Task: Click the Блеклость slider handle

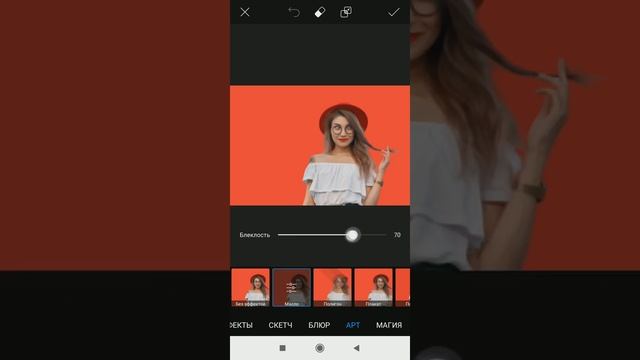Action: point(352,235)
